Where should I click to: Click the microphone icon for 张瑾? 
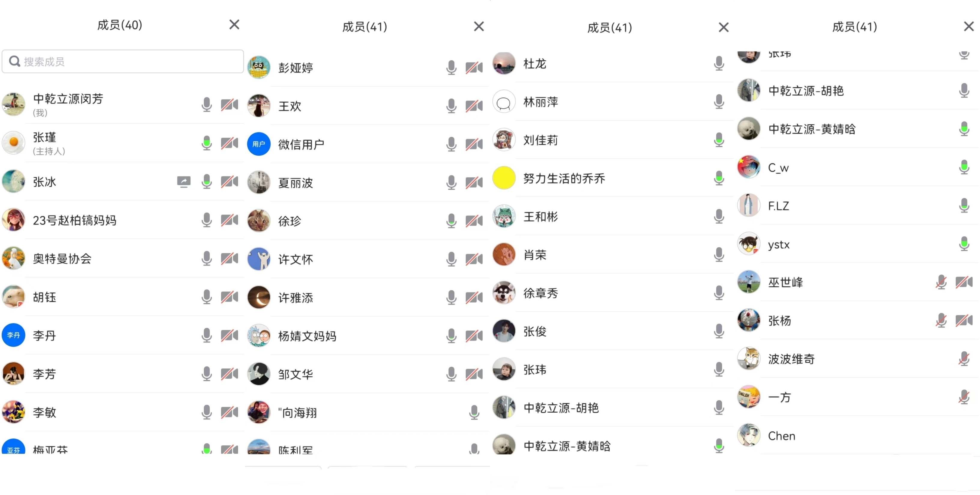pyautogui.click(x=207, y=143)
